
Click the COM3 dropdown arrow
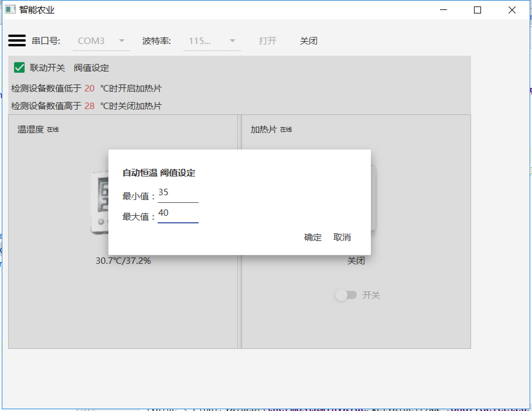click(x=122, y=41)
